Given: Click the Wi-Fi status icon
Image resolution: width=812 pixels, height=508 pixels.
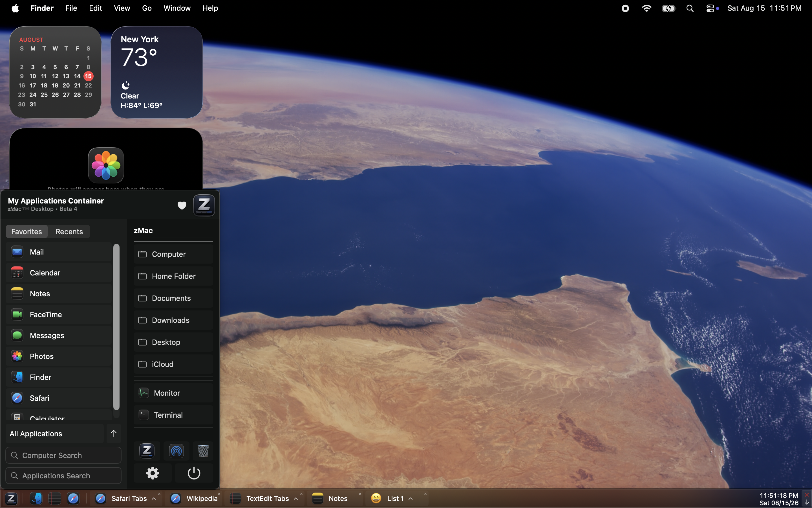Looking at the screenshot, I should (x=646, y=8).
